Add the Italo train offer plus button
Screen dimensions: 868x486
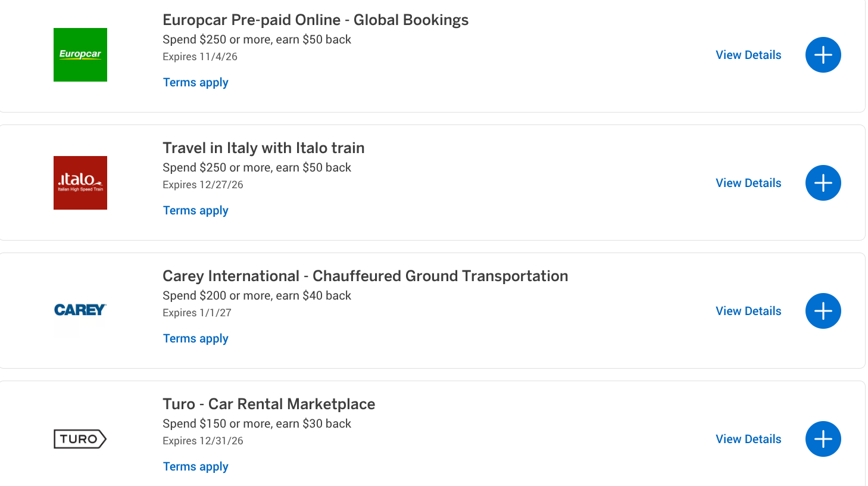tap(823, 183)
